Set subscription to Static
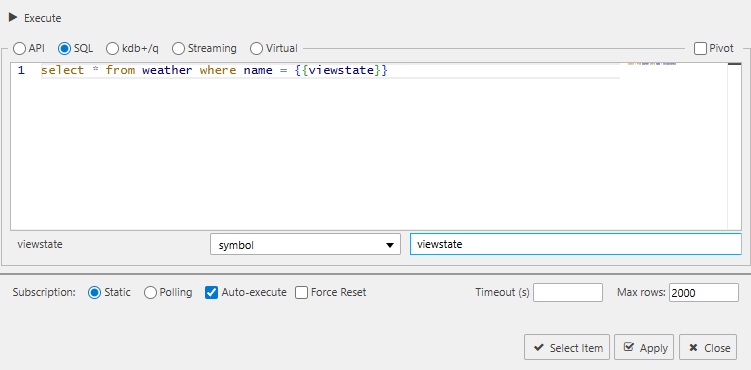This screenshot has width=751, height=370. click(94, 292)
